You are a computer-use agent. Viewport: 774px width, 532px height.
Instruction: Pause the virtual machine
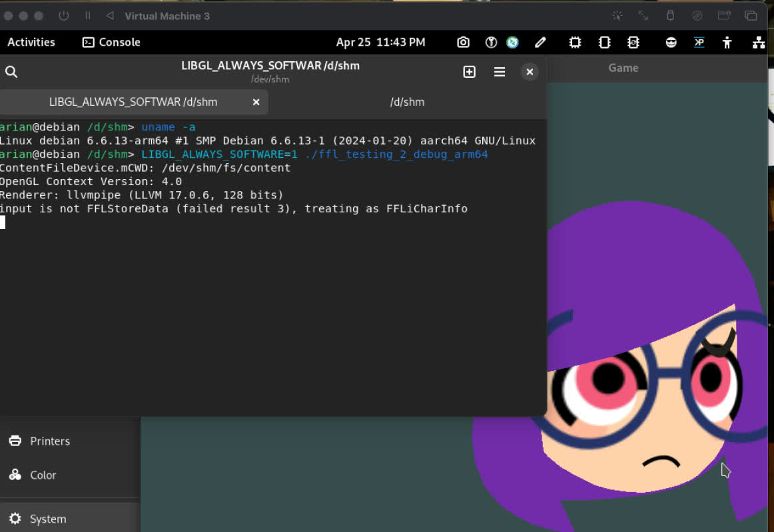coord(87,15)
